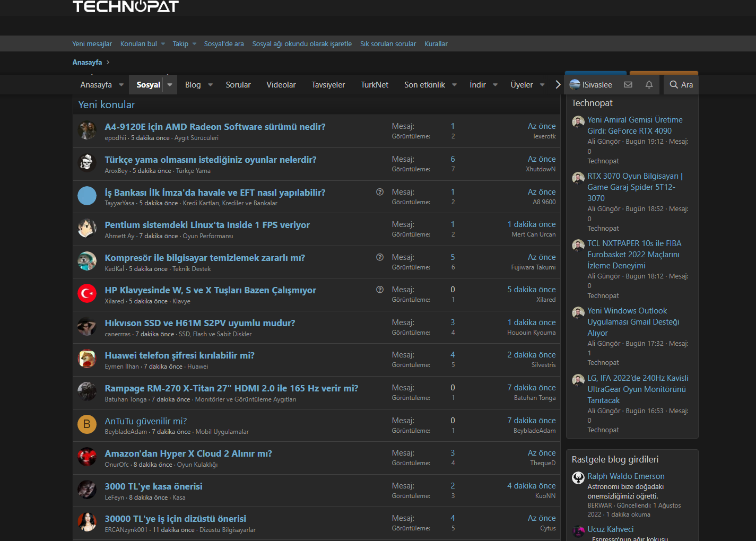Show more navigation items with right chevron

click(558, 85)
